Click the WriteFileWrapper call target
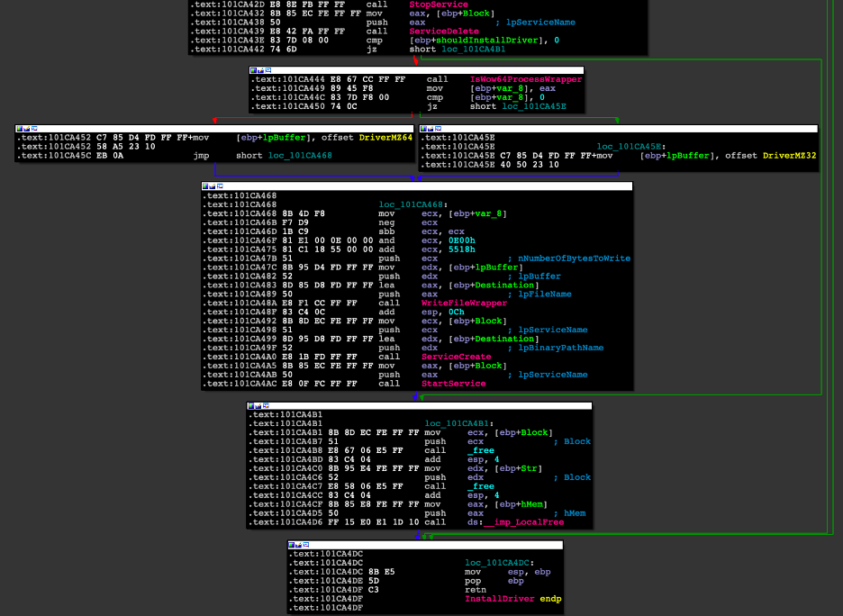The height and width of the screenshot is (616, 843). tap(453, 303)
